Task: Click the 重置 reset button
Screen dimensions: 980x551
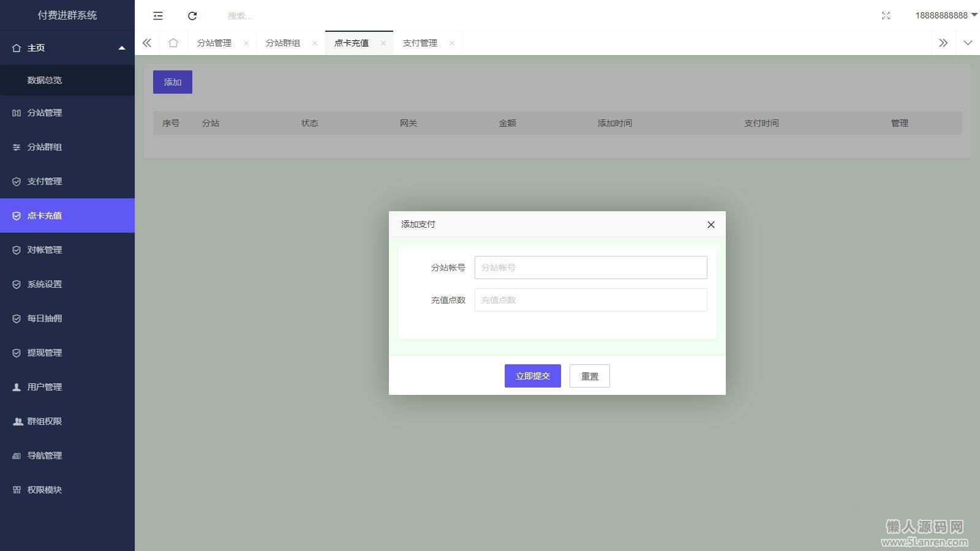Action: point(589,376)
